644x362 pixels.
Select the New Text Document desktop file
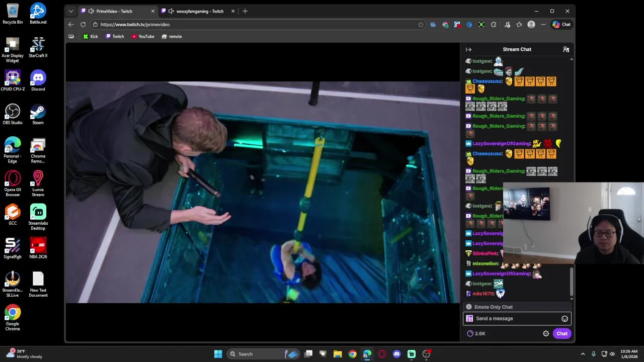(x=38, y=285)
